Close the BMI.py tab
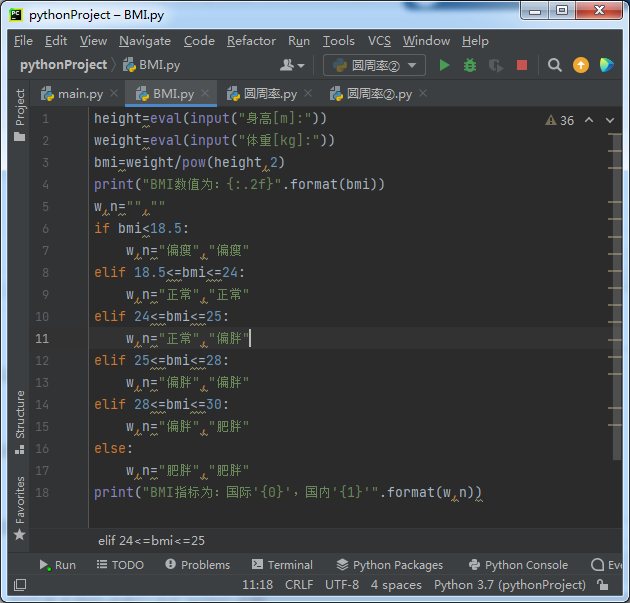This screenshot has width=630, height=603. tap(205, 93)
